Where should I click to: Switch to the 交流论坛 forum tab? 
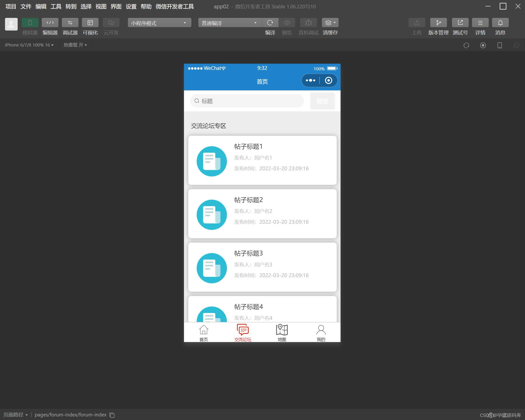pyautogui.click(x=243, y=333)
